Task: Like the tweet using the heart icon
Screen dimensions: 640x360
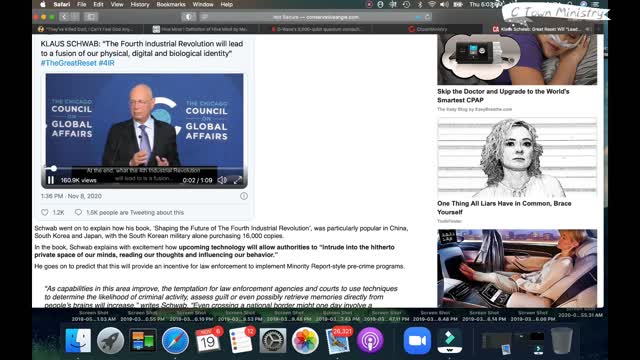Action: [x=45, y=212]
